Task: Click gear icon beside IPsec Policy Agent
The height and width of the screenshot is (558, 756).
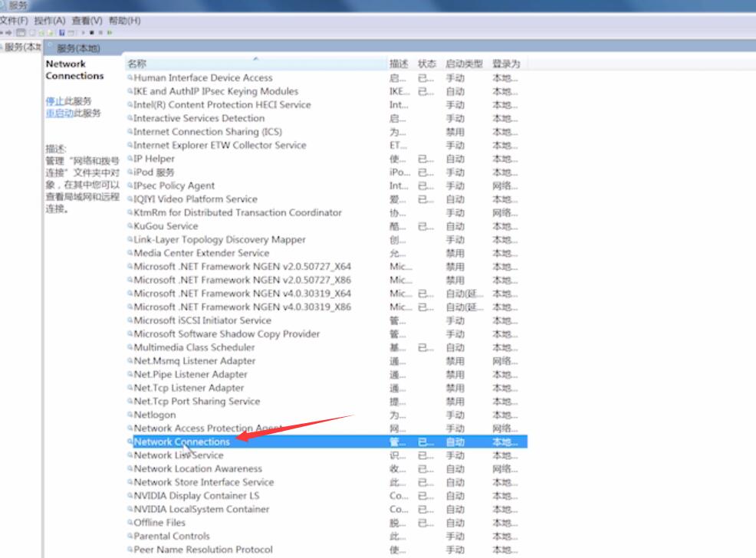Action: click(x=130, y=185)
